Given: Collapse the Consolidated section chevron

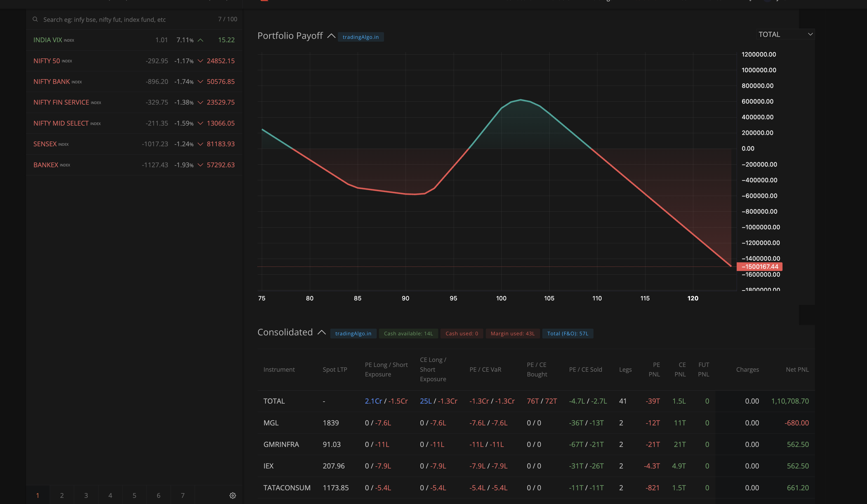Looking at the screenshot, I should pyautogui.click(x=321, y=332).
